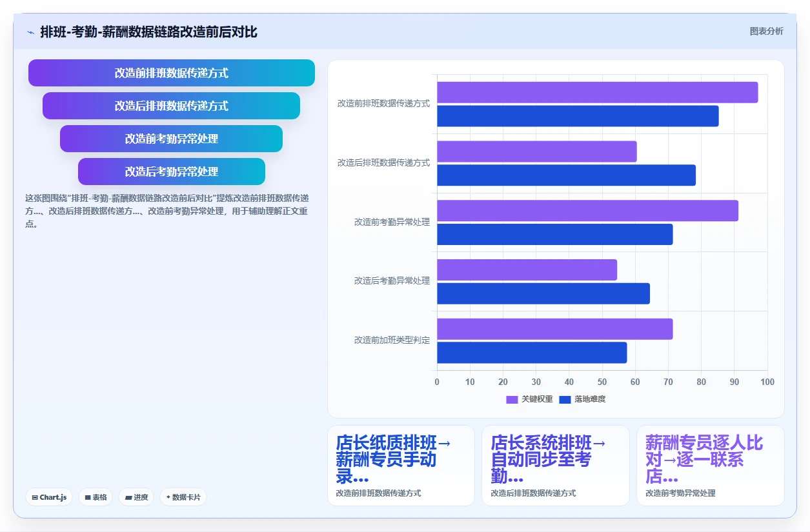Click the blue bar for 改造后排班数据传递方式

click(567, 175)
